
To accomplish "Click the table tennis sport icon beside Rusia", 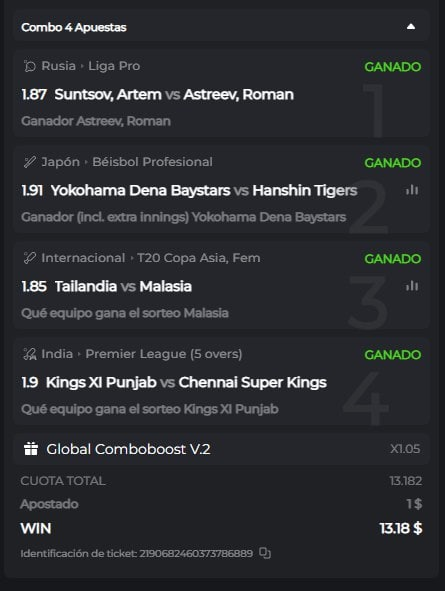I will (x=29, y=66).
